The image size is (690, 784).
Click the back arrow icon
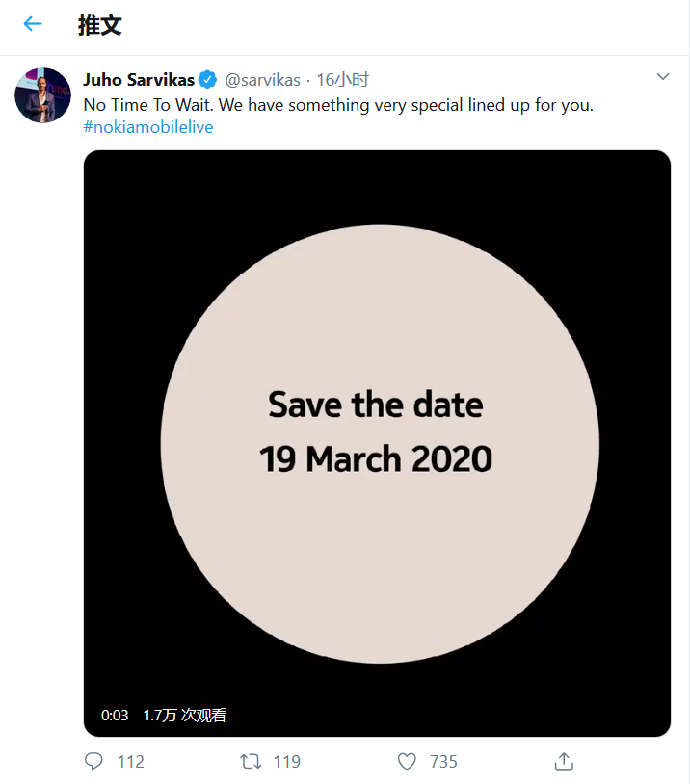click(x=33, y=24)
